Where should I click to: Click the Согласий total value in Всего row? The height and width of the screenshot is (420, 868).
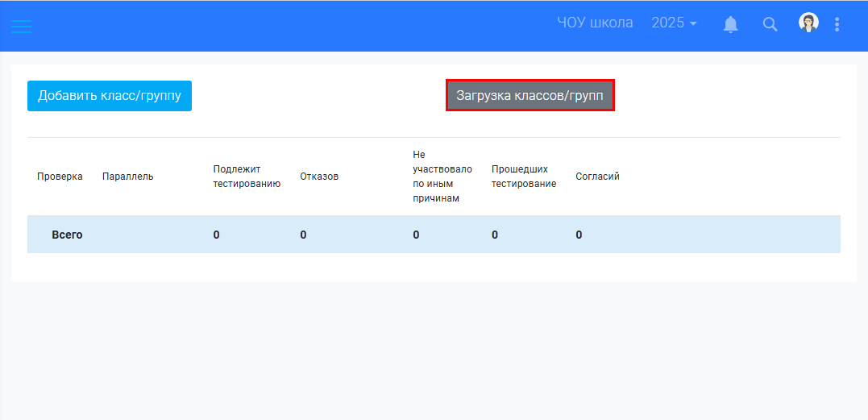[x=579, y=235]
